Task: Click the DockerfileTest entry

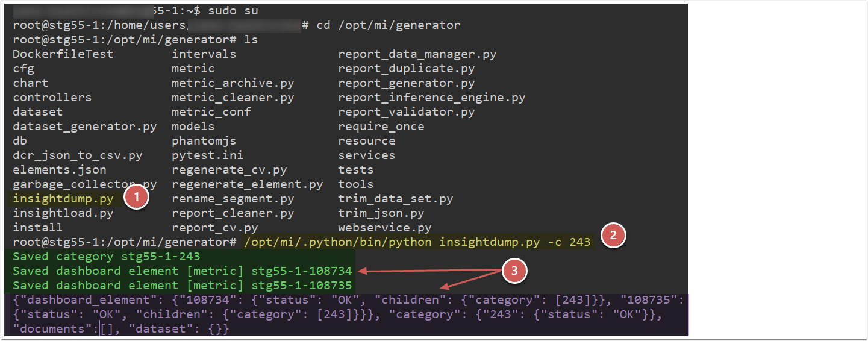Action: pos(63,54)
